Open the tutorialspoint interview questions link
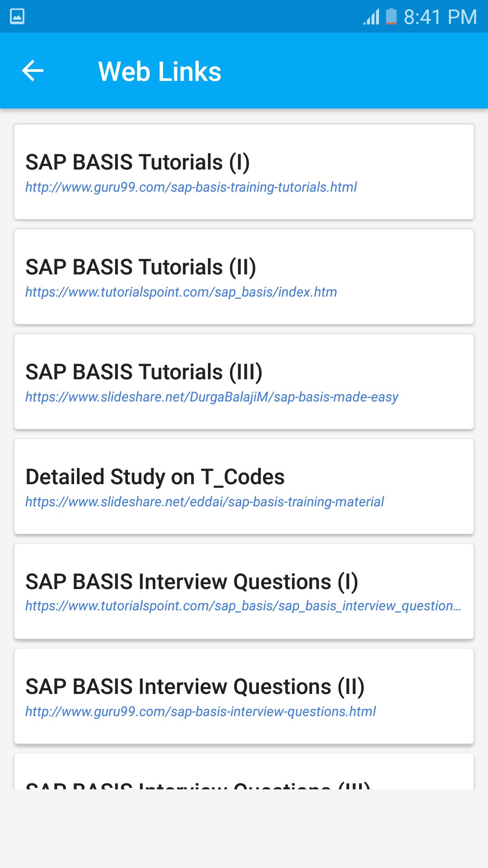 tap(243, 606)
